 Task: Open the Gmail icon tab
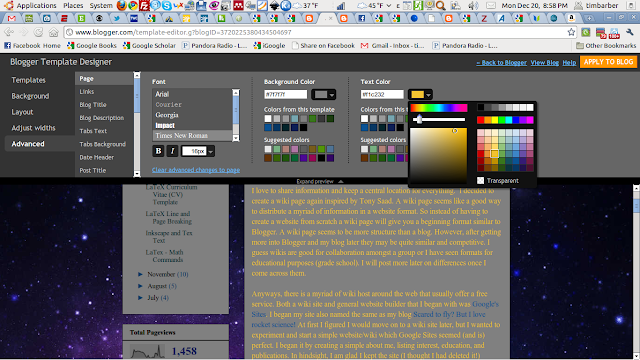pyautogui.click(x=12, y=18)
